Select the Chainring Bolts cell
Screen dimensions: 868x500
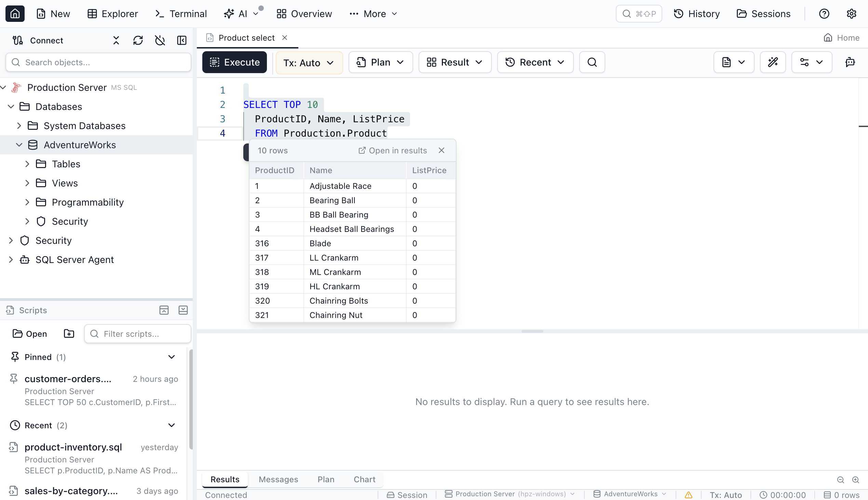point(355,301)
